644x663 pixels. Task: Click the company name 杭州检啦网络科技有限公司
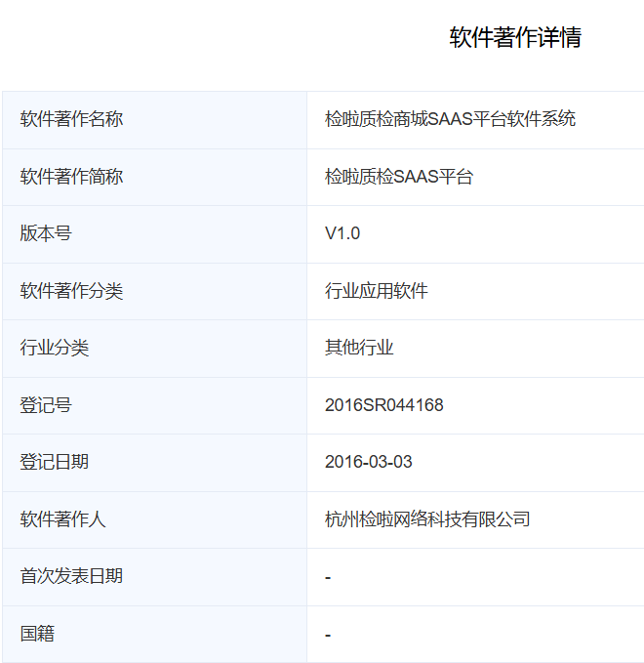(x=427, y=519)
